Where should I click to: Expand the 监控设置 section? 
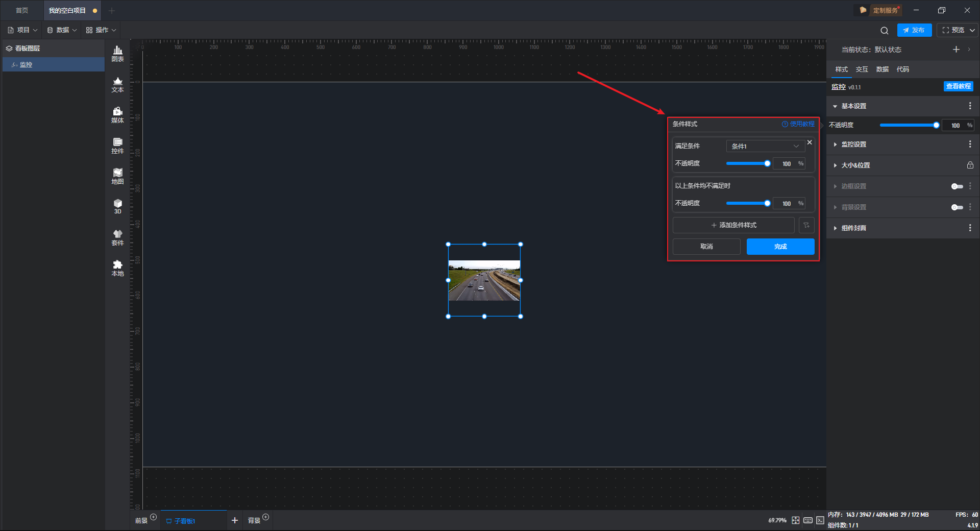854,144
